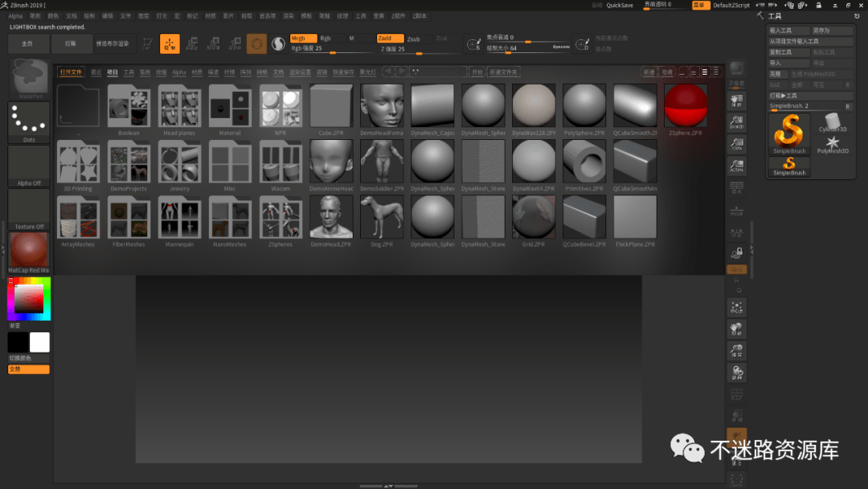Viewport: 868px width, 489px height.
Task: Open the 工具 menu in menu bar
Action: tap(360, 16)
